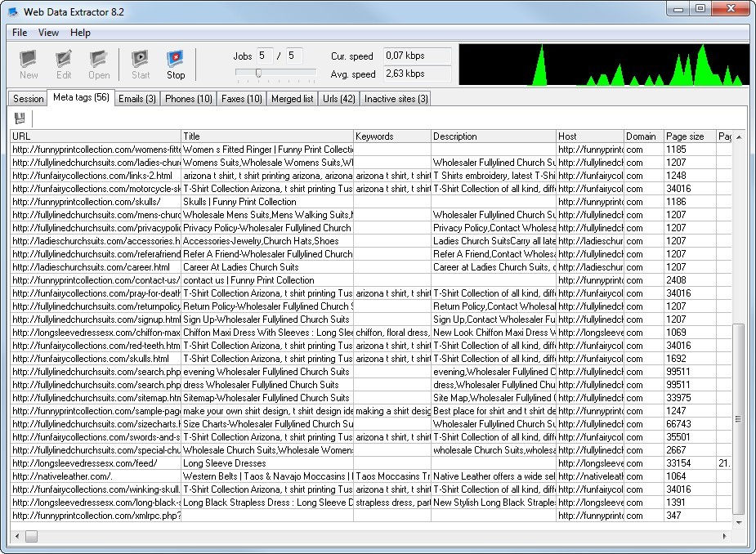Click the horizontal scrollbar left arrow
Screen dimensions: 756x554
(x=17, y=536)
